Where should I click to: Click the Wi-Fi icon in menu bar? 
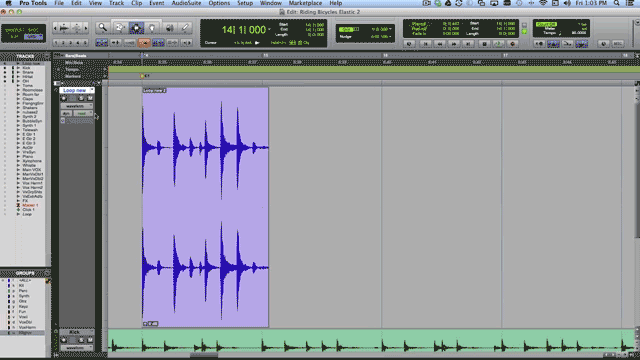(543, 3)
